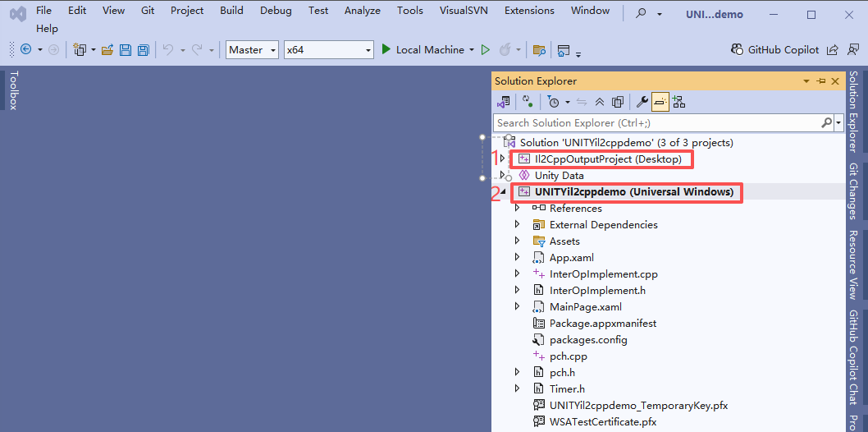This screenshot has height=432, width=868.
Task: Toggle the Preview Selected Items button
Action: [660, 102]
